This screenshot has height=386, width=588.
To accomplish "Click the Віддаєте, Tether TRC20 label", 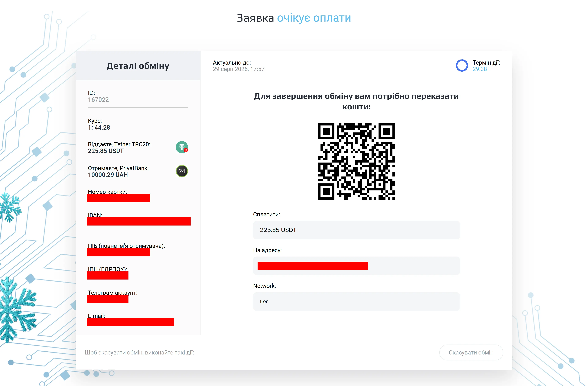I will (119, 144).
